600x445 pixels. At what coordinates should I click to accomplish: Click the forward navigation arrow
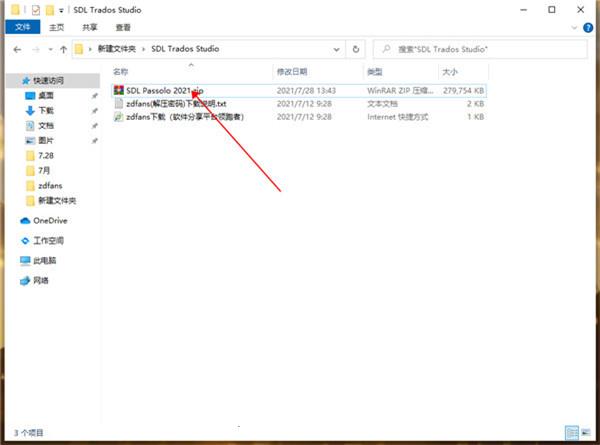[x=36, y=49]
